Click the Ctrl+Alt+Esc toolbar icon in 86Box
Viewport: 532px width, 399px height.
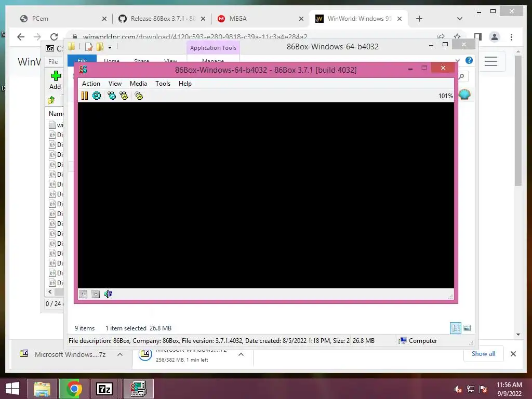tap(124, 96)
